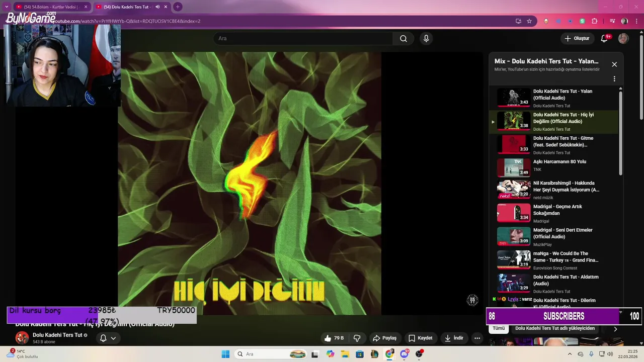The image size is (644, 362).
Task: Open YouTube notifications bell
Action: click(x=605, y=39)
